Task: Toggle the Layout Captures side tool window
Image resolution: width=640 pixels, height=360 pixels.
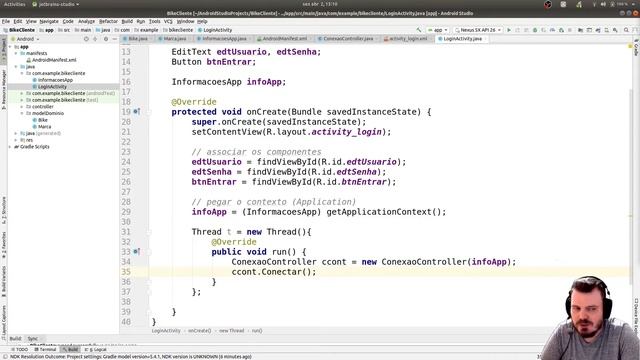Action: point(3,322)
